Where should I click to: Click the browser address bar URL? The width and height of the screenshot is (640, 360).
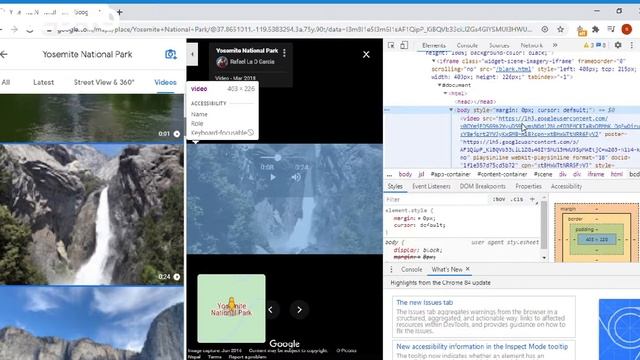coord(294,29)
